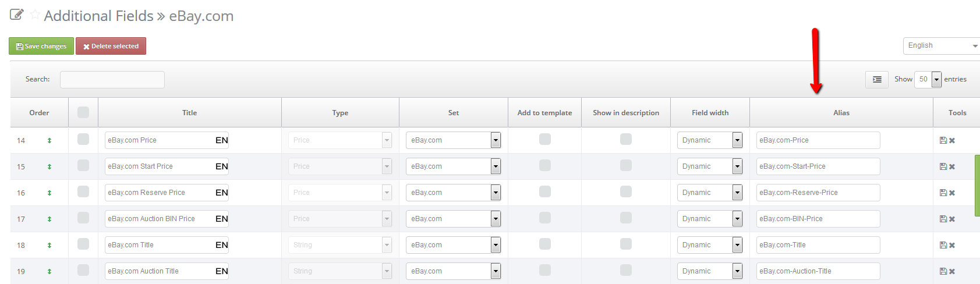This screenshot has height=284, width=980.
Task: Click the Save changes button
Action: click(41, 46)
